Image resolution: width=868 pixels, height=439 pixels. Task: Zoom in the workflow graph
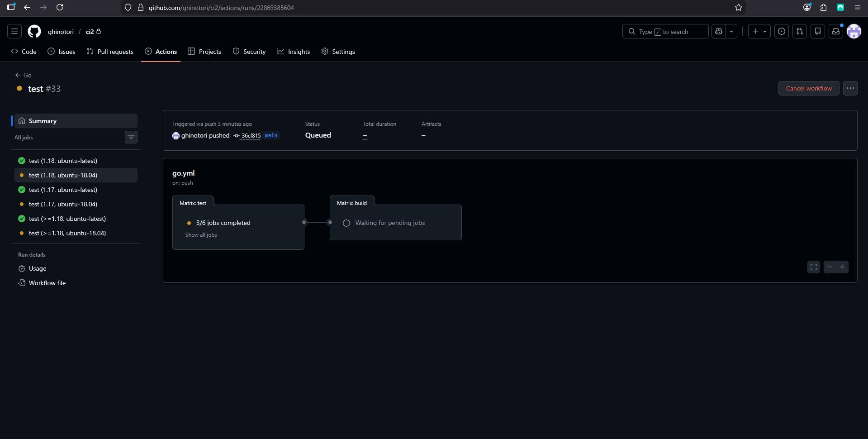click(842, 267)
